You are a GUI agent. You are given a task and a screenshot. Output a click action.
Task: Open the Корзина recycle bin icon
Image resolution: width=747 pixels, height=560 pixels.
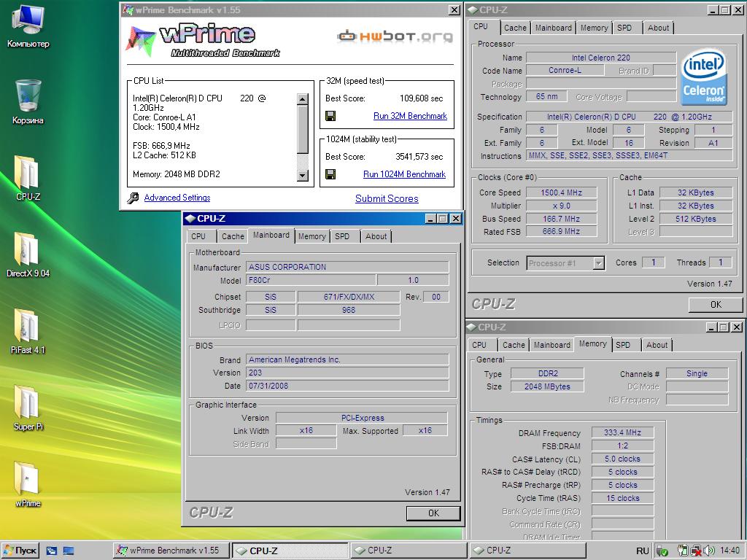pyautogui.click(x=28, y=102)
